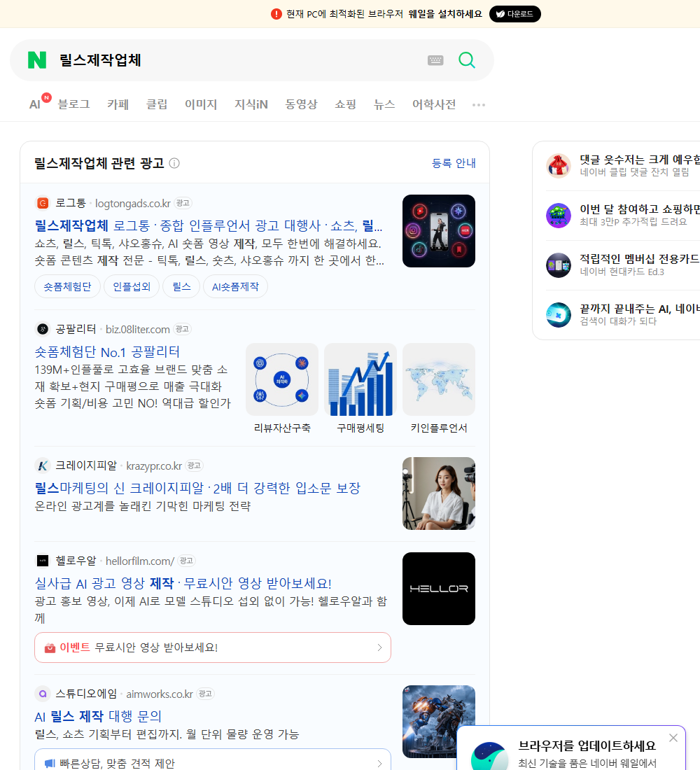Click the card icon beside 적립적인 멤버십 전용카드

(x=559, y=265)
